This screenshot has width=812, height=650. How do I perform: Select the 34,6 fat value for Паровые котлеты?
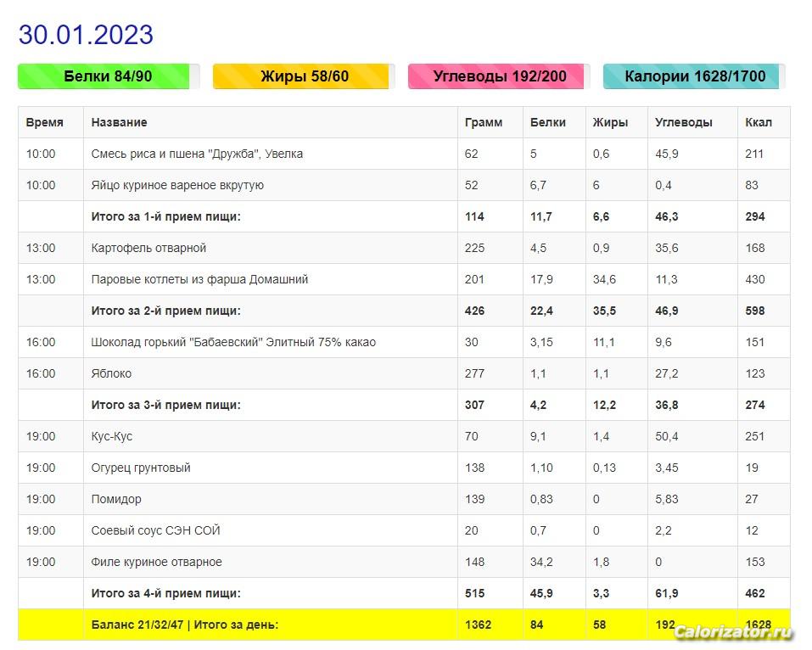(604, 279)
